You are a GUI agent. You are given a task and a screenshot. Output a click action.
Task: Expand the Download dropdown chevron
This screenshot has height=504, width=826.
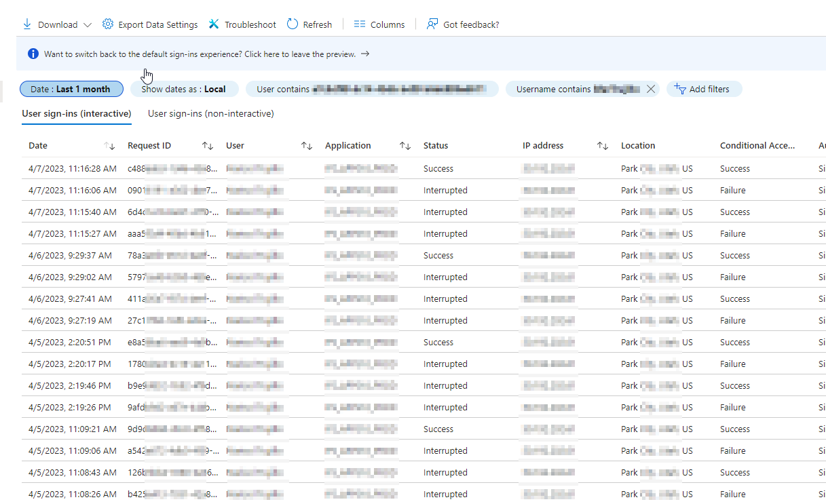(88, 25)
